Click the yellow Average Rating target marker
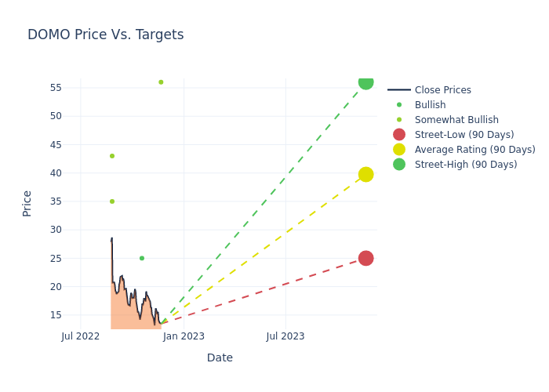 pyautogui.click(x=365, y=174)
